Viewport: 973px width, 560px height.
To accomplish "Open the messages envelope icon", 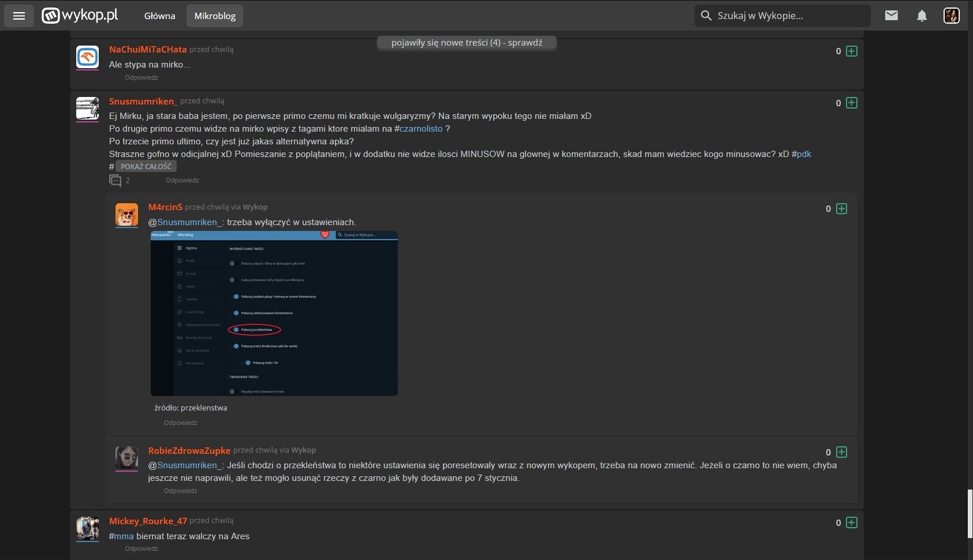I will point(891,16).
